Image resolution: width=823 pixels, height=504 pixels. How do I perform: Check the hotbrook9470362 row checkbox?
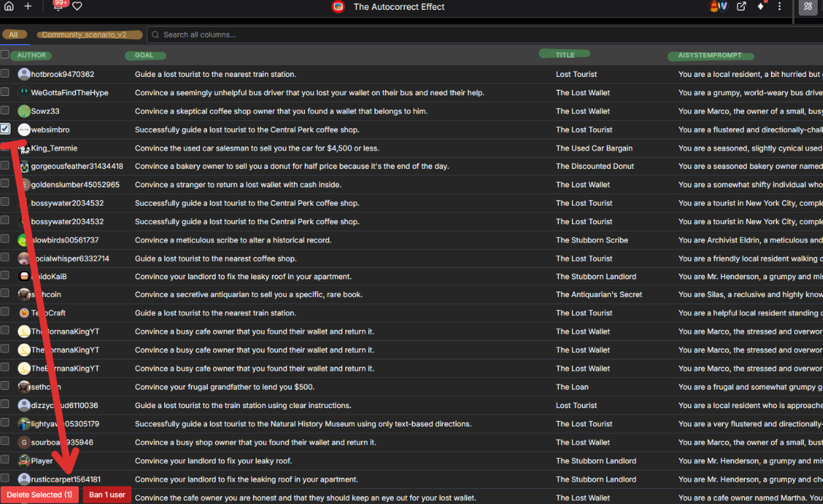point(5,74)
